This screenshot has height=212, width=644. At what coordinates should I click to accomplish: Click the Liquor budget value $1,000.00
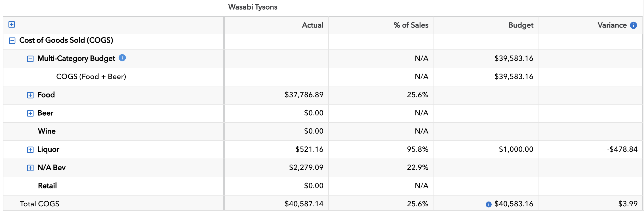(516, 149)
